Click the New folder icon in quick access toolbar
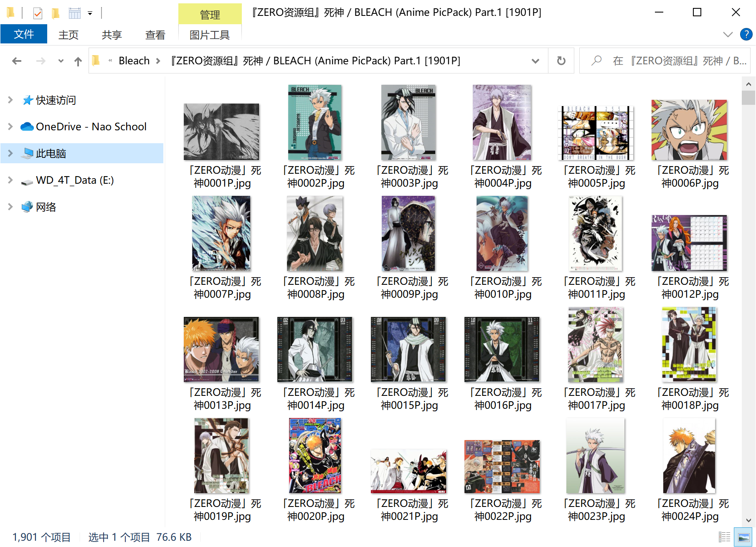 pyautogui.click(x=55, y=13)
